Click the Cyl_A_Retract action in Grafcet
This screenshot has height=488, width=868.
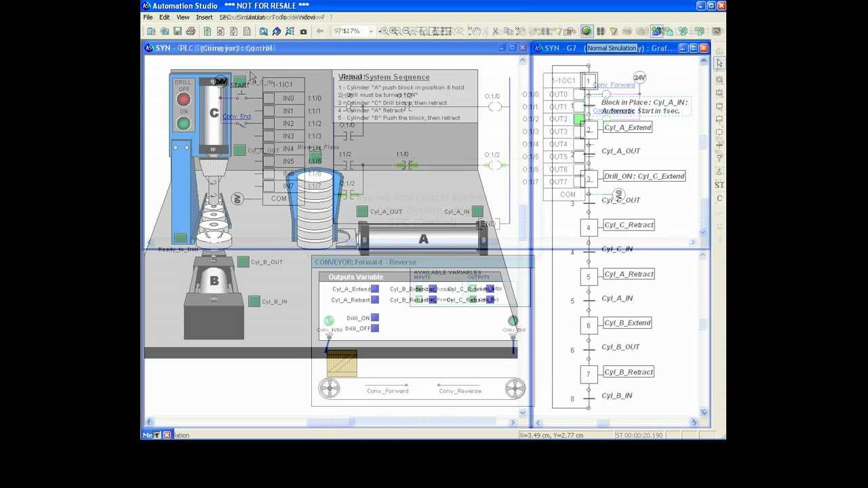628,274
